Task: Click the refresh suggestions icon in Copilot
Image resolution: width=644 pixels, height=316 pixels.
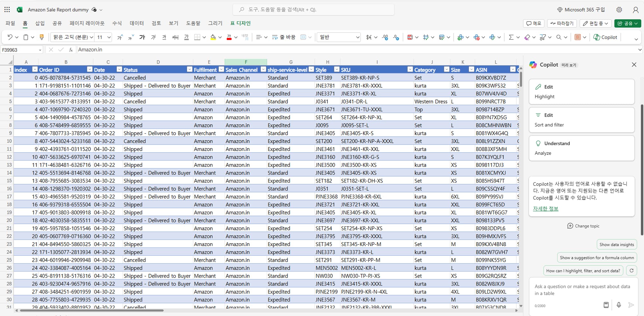Action: [x=631, y=271]
